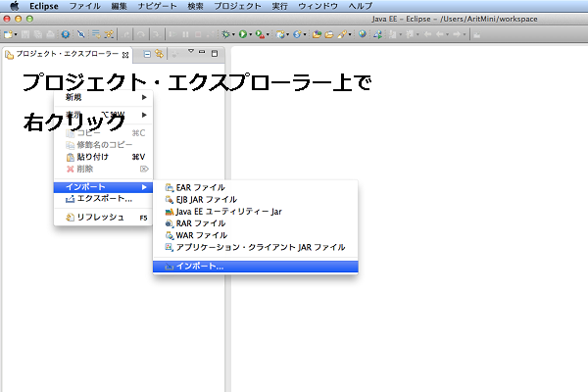
Task: Click the Back arrow navigation icon
Action: tap(440, 34)
